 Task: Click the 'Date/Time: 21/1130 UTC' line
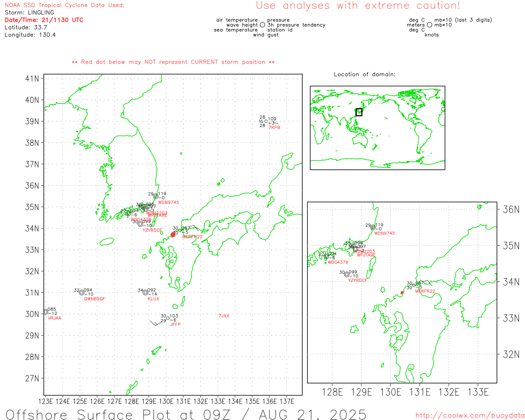pyautogui.click(x=44, y=20)
